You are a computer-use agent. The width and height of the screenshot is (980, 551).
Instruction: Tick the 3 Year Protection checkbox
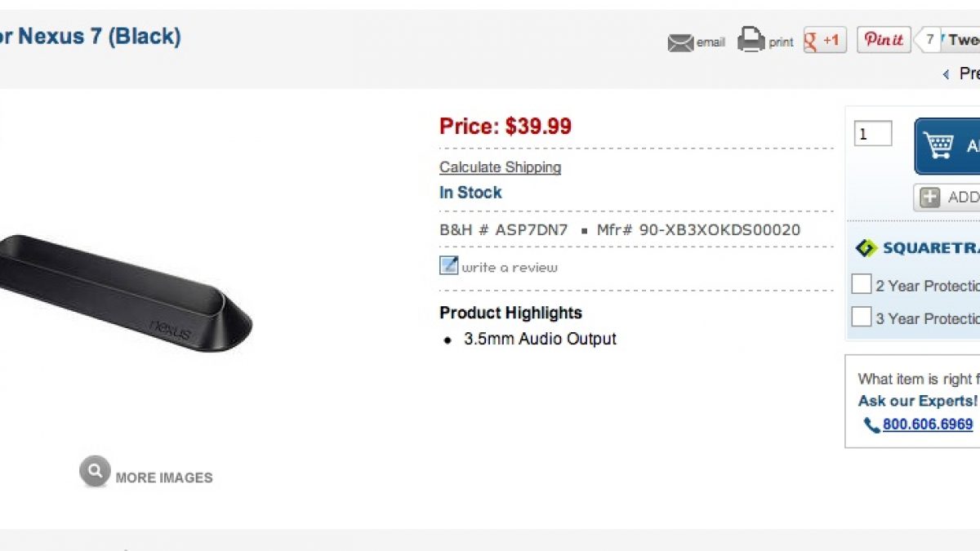[861, 317]
